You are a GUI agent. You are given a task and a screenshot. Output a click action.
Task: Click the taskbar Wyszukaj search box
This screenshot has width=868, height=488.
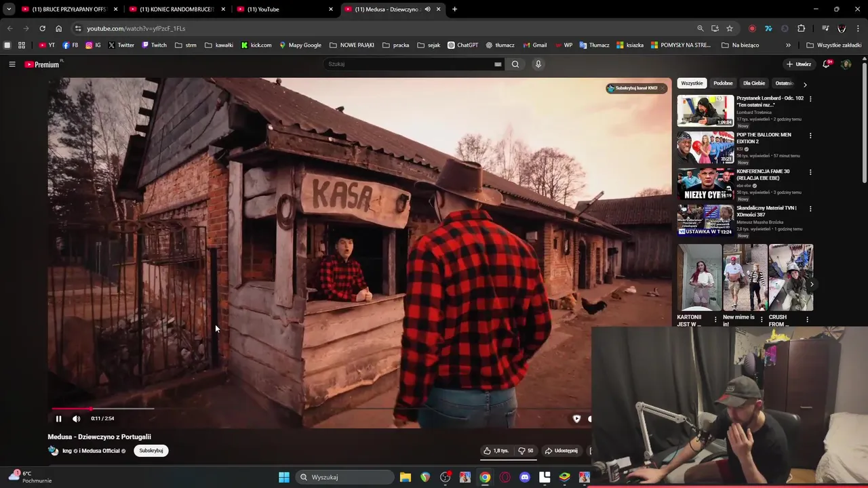click(346, 477)
